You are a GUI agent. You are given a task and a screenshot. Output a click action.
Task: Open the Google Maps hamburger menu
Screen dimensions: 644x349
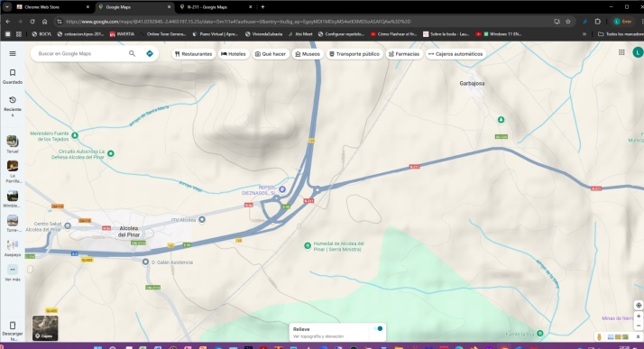click(x=13, y=53)
